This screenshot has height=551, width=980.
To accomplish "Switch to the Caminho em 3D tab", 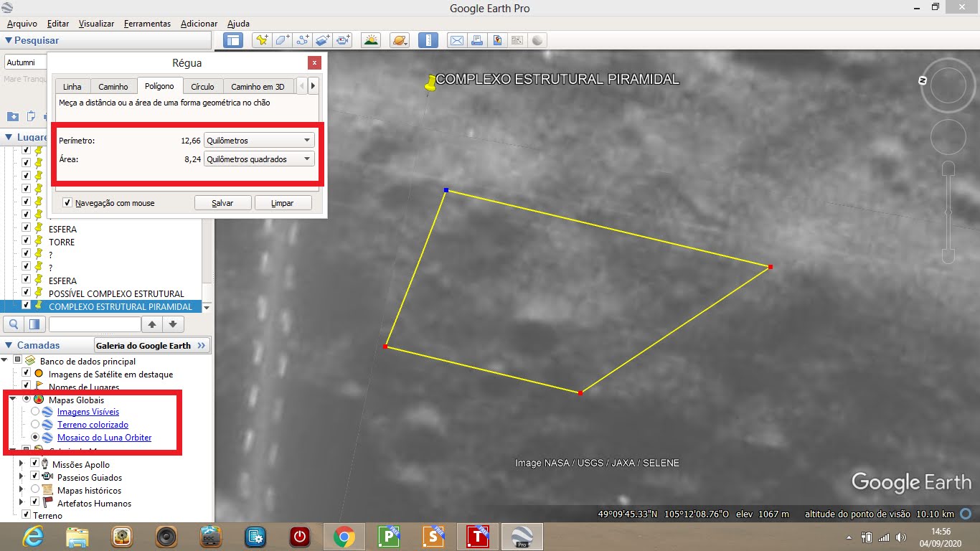I will [258, 87].
